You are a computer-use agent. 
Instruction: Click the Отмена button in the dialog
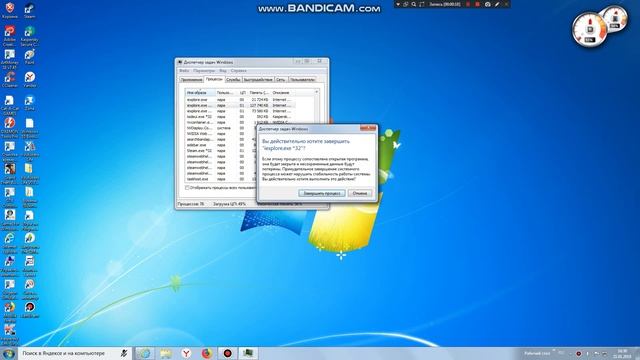(360, 193)
